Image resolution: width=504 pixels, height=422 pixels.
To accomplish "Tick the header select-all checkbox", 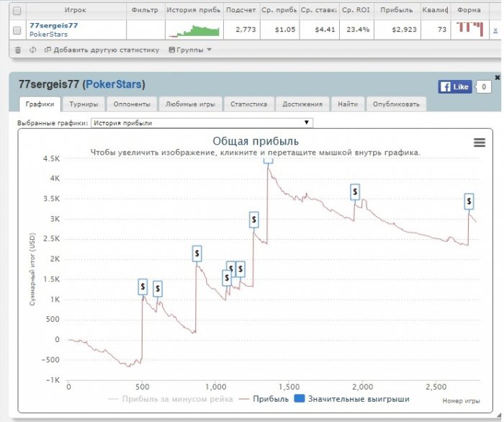I will pyautogui.click(x=17, y=11).
